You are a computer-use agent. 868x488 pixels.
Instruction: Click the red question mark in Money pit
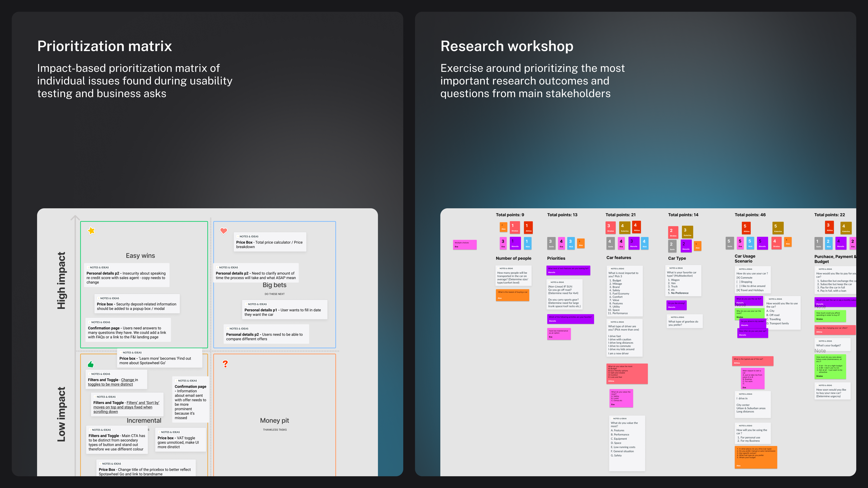click(225, 364)
